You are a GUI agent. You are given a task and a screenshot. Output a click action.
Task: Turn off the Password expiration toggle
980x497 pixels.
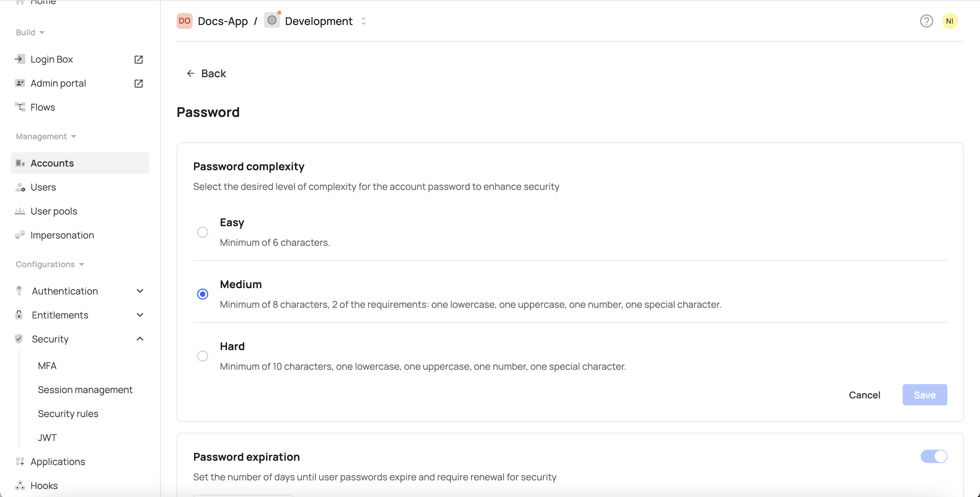coord(934,456)
